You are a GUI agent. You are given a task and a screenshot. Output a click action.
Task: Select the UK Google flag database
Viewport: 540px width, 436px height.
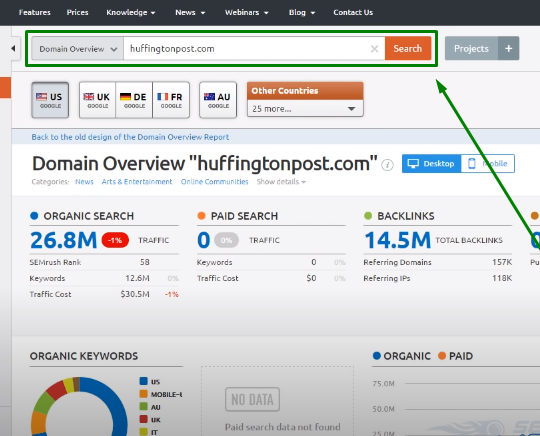(97, 100)
